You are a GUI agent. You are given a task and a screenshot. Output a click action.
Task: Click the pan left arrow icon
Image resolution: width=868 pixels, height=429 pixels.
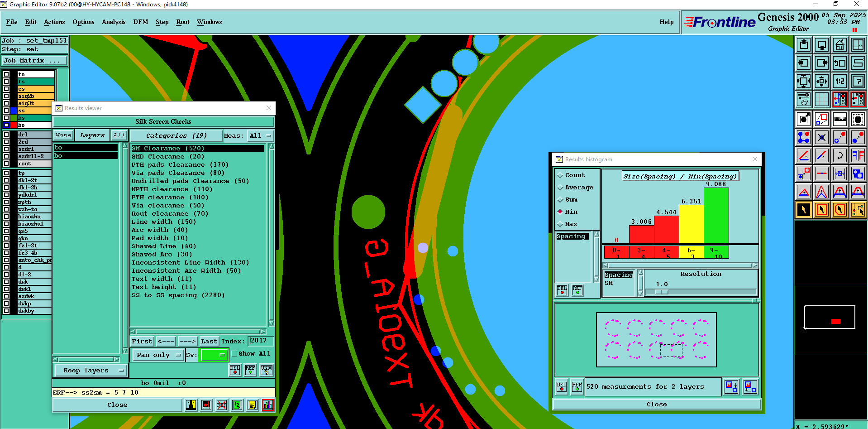(x=804, y=63)
